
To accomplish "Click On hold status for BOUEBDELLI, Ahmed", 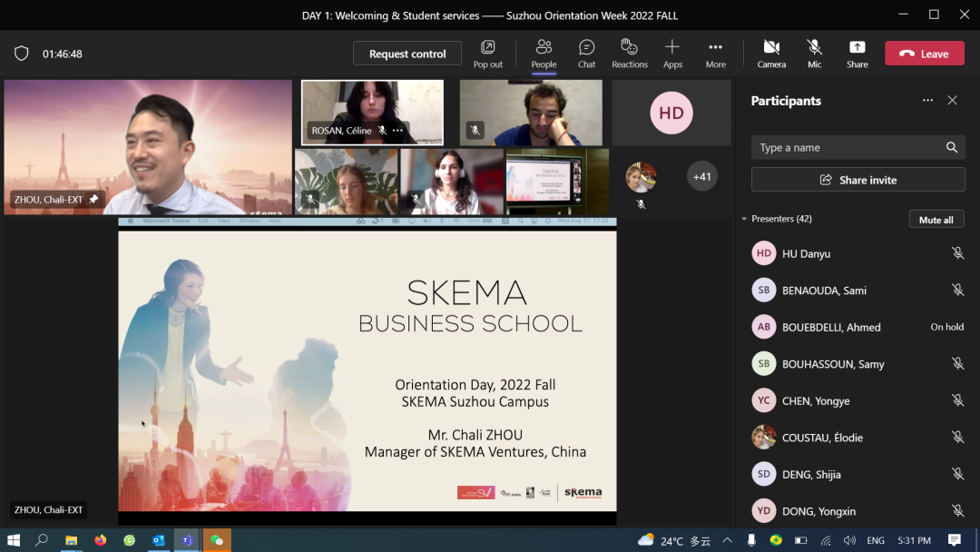I will 946,327.
